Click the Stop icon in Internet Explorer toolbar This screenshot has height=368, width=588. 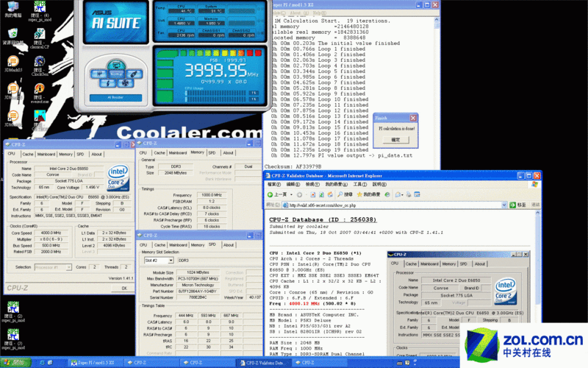pos(313,194)
